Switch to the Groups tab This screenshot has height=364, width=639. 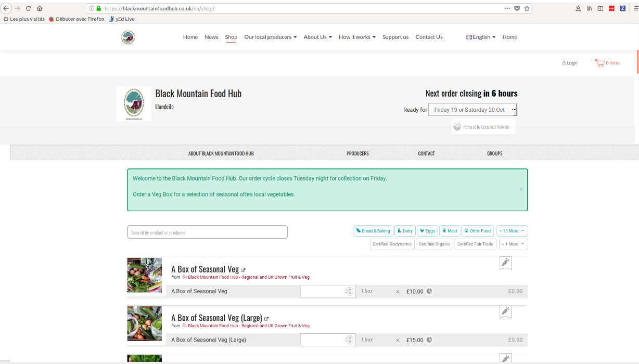[495, 153]
